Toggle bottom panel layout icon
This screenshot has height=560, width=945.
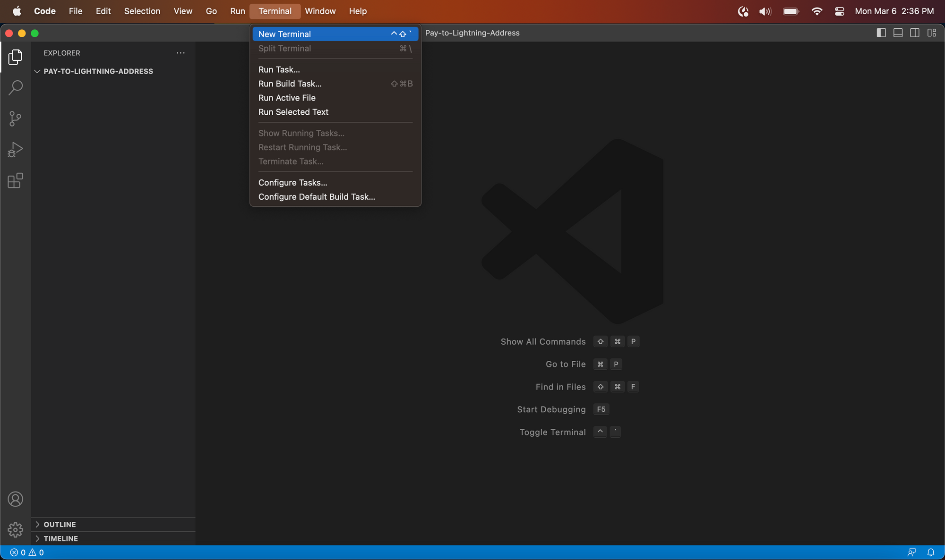(898, 33)
